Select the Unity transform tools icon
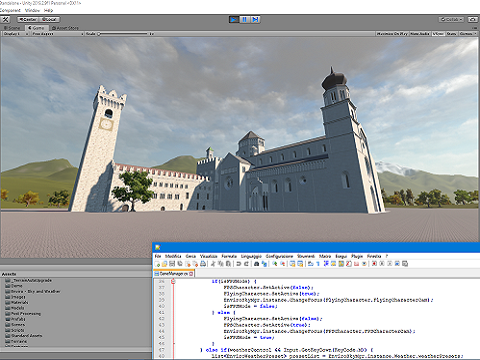The height and width of the screenshot is (360, 480). click(5, 20)
